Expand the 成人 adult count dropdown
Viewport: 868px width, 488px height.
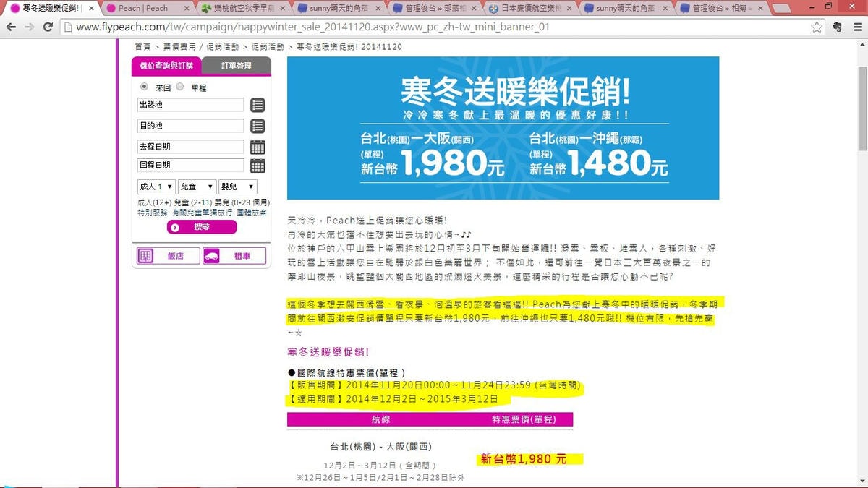[156, 187]
